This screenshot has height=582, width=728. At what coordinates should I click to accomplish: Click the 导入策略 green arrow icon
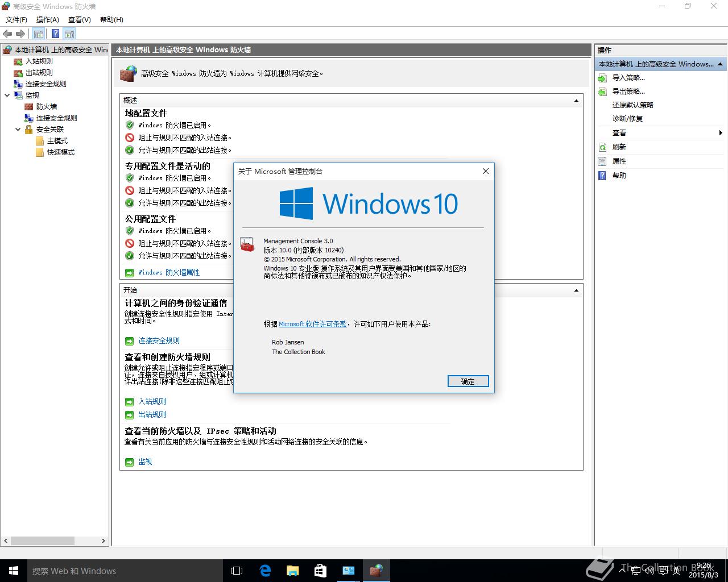(x=602, y=78)
